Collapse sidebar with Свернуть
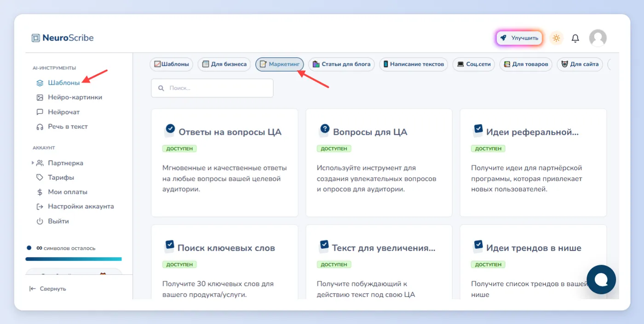 click(47, 289)
